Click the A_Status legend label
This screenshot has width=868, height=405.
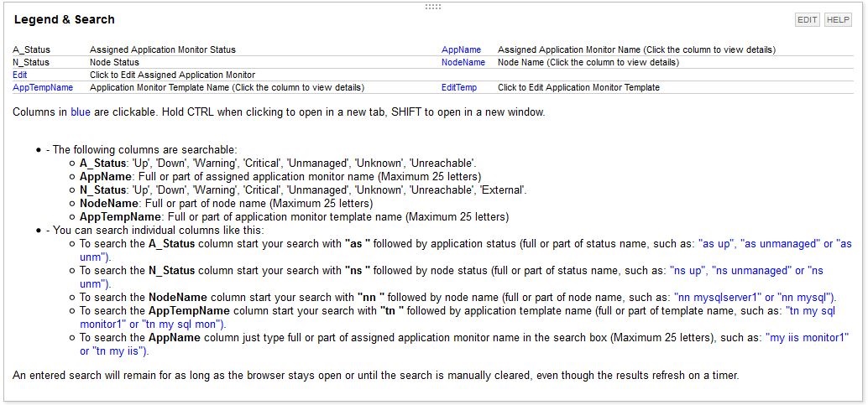click(31, 49)
